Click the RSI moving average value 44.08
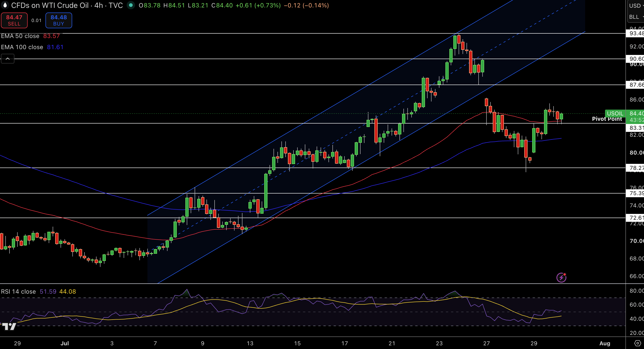 (68, 292)
